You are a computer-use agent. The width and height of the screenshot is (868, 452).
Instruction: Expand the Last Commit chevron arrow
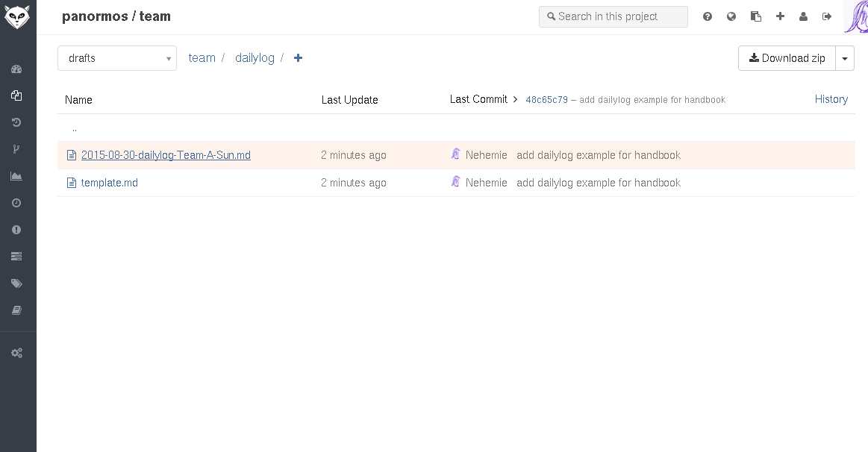[x=515, y=99]
